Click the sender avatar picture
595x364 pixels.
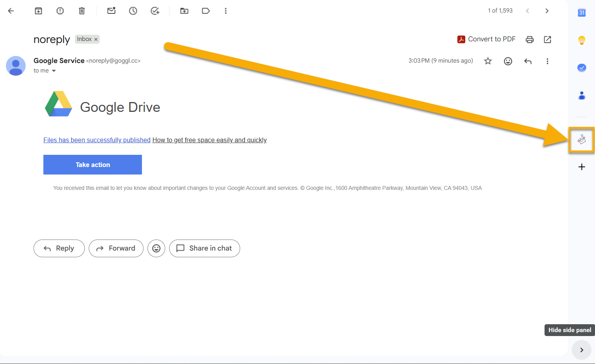tap(16, 66)
